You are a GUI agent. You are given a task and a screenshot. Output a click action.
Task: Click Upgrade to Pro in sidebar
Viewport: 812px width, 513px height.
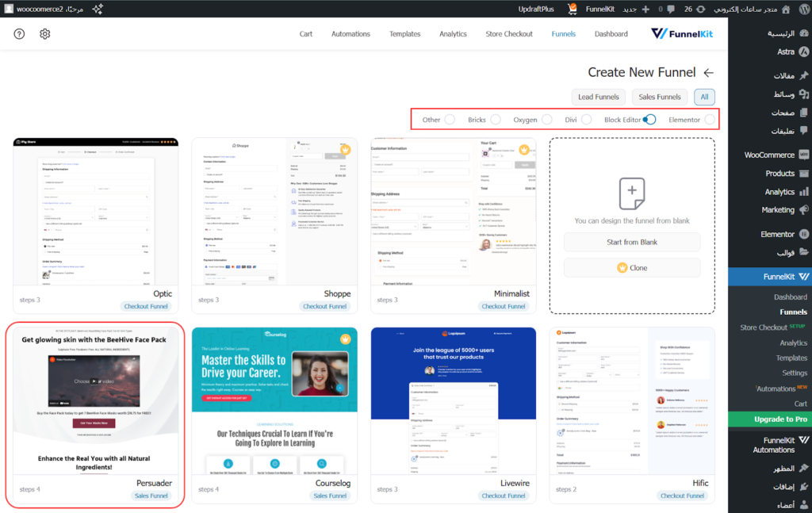tap(769, 419)
